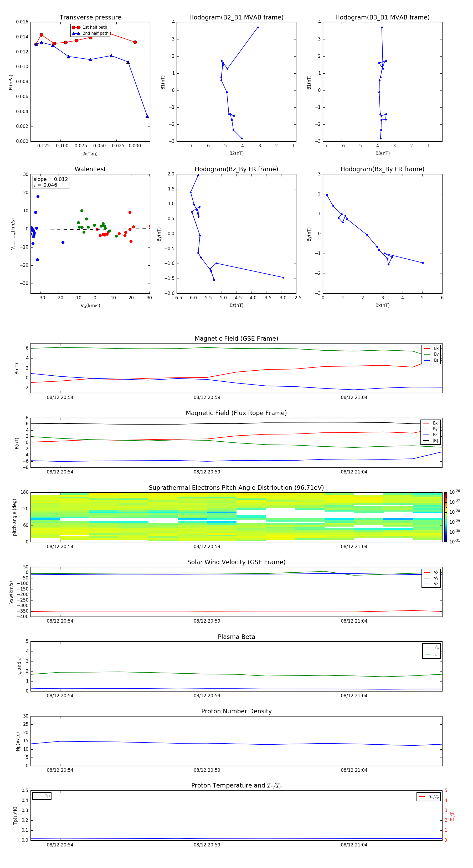The height and width of the screenshot is (868, 473).
Task: Click the pitch angle color scale bar
Action: coord(446,517)
